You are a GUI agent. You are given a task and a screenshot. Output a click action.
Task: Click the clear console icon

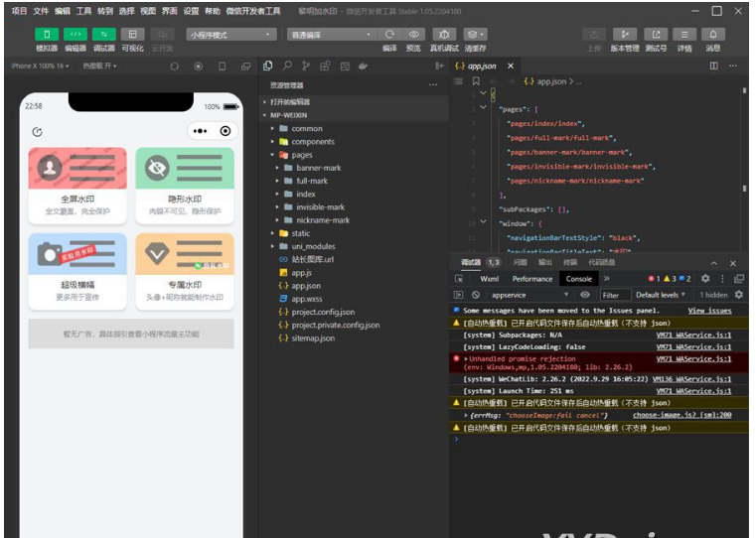476,295
